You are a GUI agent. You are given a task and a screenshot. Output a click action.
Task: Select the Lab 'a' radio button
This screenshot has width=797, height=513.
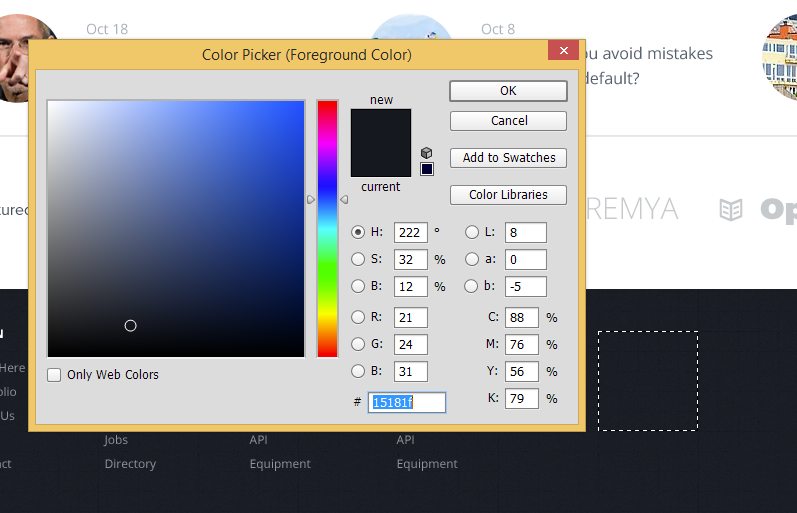pyautogui.click(x=472, y=259)
